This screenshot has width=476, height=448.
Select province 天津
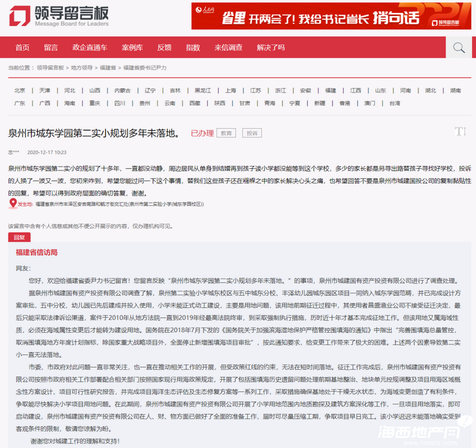click(45, 90)
